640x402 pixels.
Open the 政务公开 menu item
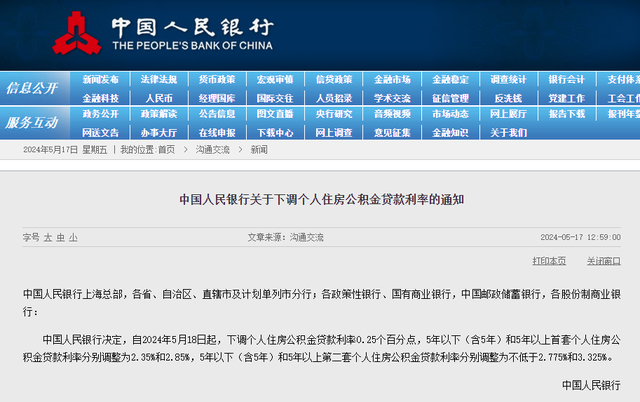pyautogui.click(x=100, y=114)
